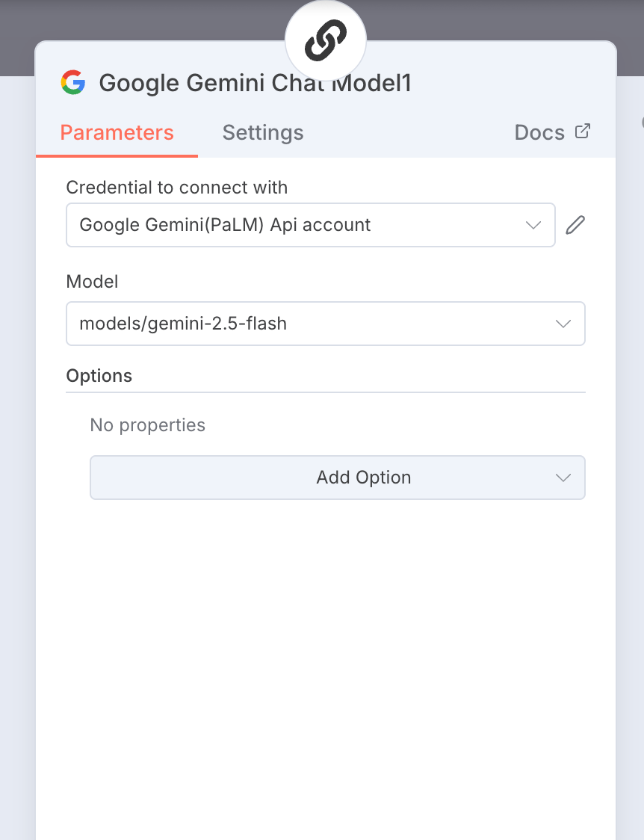Viewport: 644px width, 840px height.
Task: Click the Google logo icon beside the node title
Action: tap(73, 82)
